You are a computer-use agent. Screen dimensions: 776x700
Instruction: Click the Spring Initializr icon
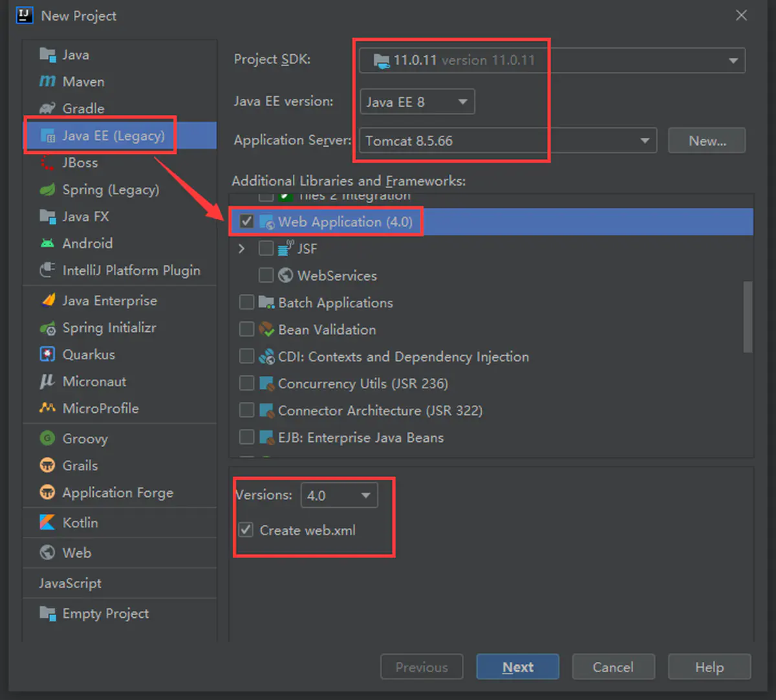pos(48,328)
